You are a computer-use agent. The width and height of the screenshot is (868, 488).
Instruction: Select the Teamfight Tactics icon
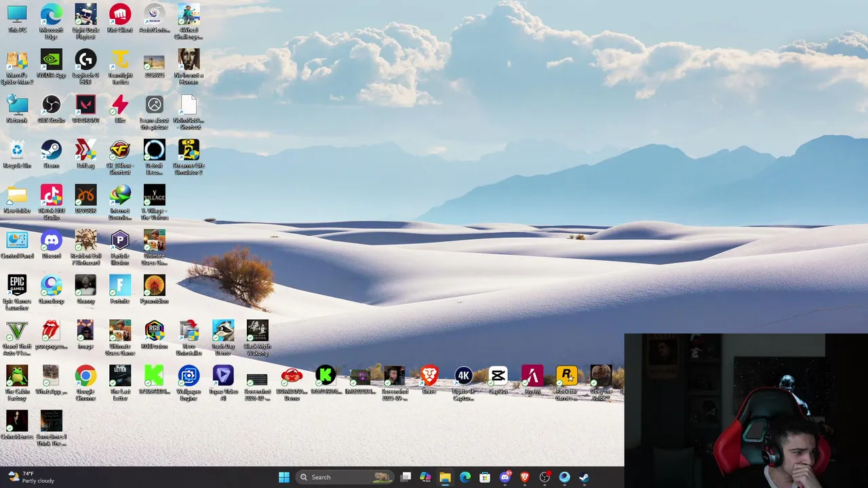pos(120,67)
